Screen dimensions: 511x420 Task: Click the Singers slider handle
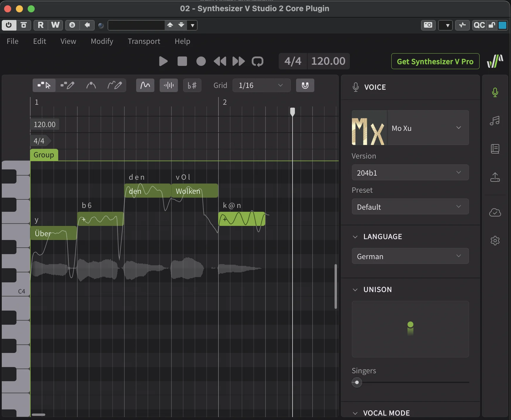(357, 382)
